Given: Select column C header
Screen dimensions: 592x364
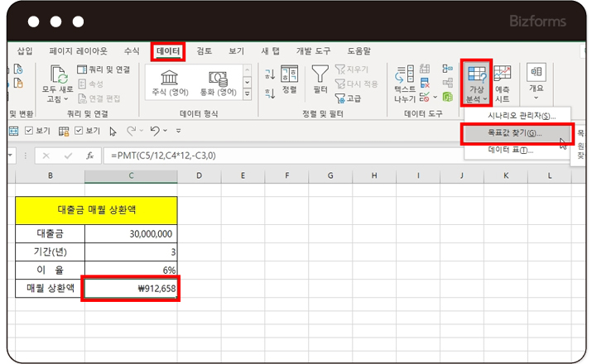Looking at the screenshot, I should (131, 175).
